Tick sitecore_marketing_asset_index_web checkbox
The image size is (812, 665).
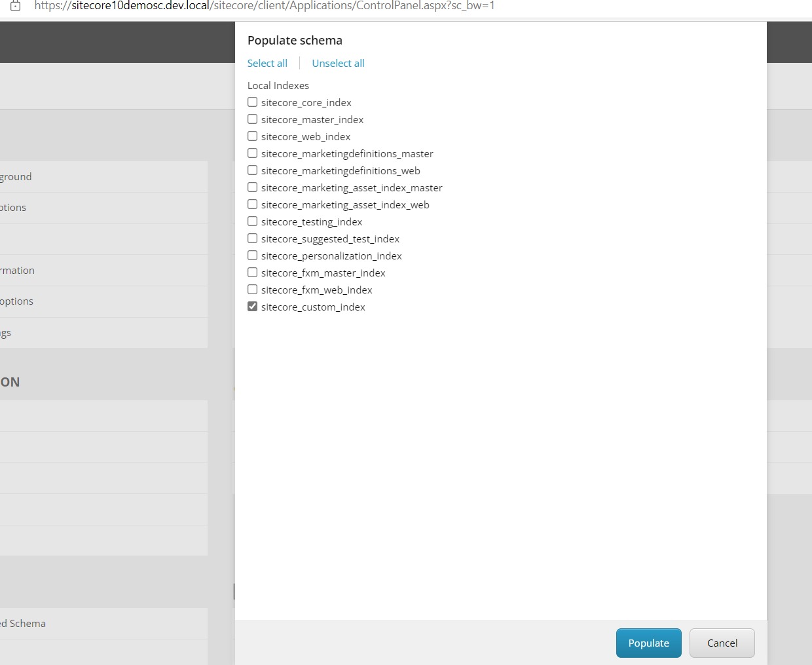[x=252, y=204]
